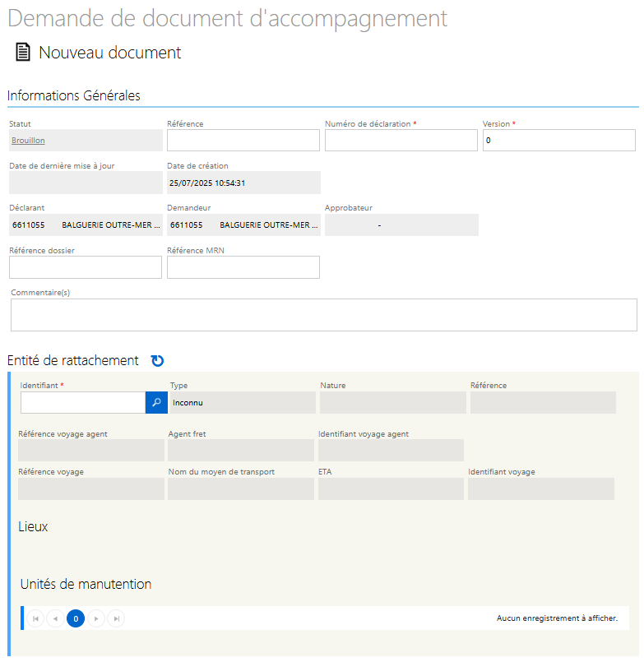Refresh the Entité de rattachement section
Viewport: 644px width, 662px height.
157,360
